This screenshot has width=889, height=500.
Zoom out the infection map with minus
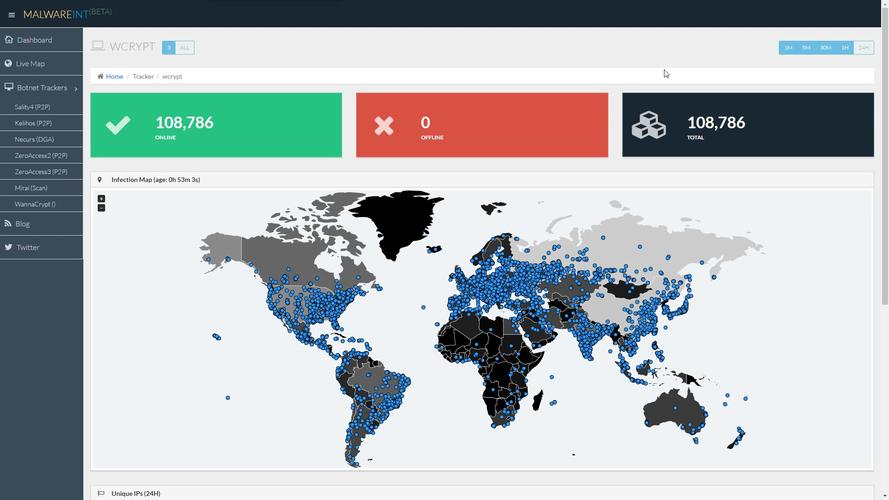(101, 208)
